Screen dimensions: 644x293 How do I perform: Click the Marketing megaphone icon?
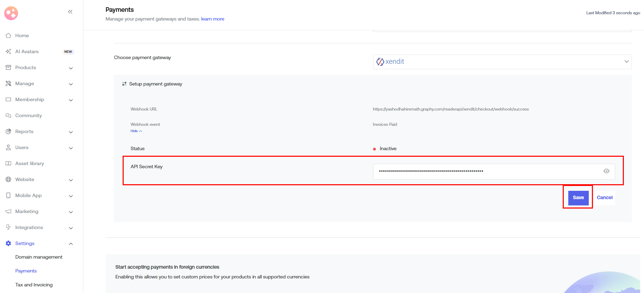[8, 211]
